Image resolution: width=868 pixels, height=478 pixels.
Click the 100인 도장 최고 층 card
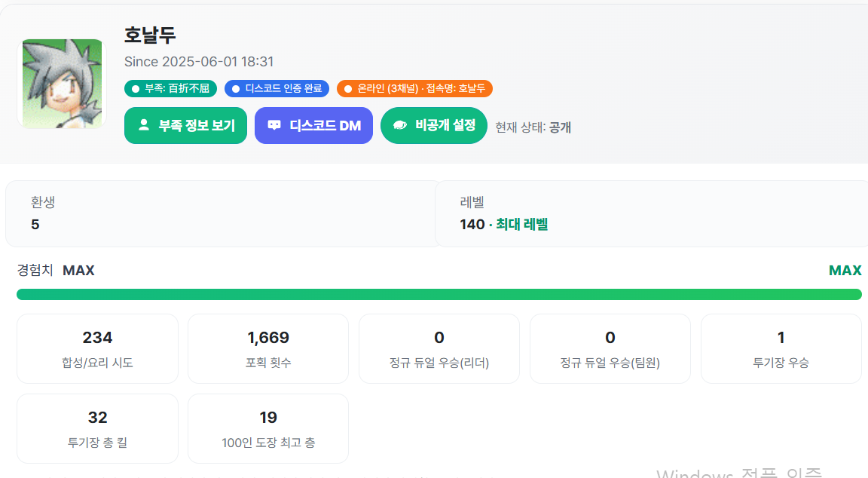268,428
